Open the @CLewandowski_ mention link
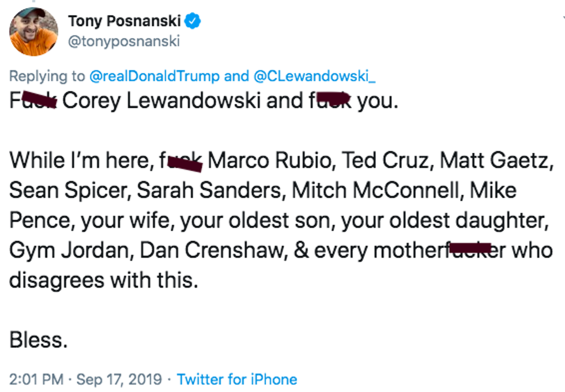565x392 pixels. pyautogui.click(x=315, y=76)
